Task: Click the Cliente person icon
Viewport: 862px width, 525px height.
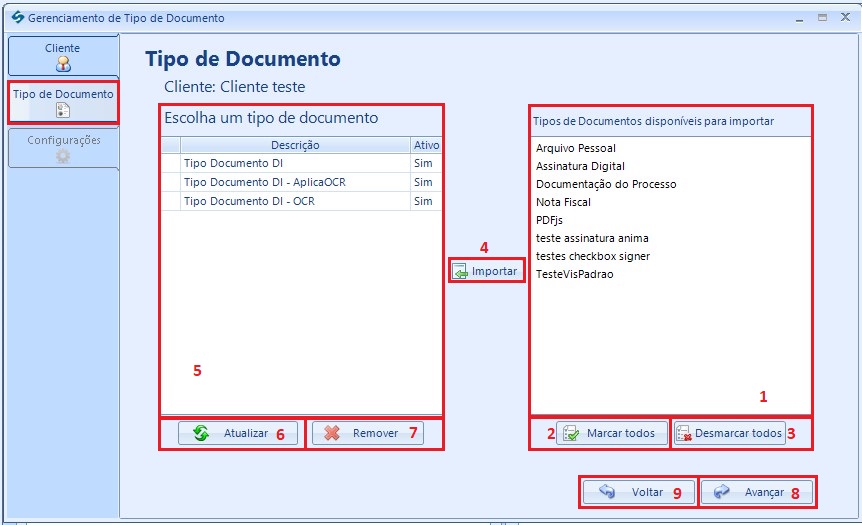Action: 63,64
